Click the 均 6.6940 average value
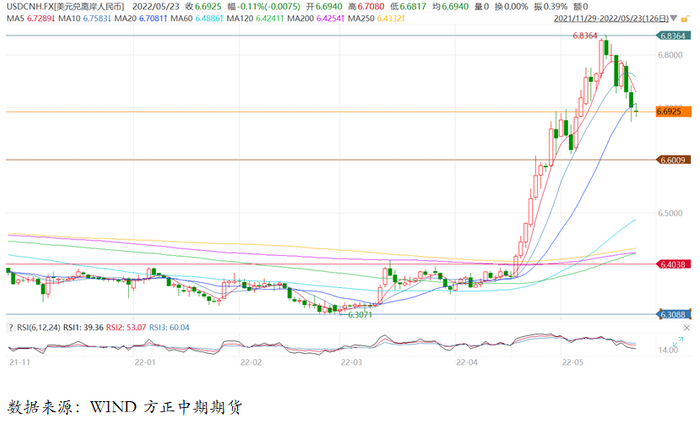Image resolution: width=700 pixels, height=424 pixels. (x=450, y=7)
